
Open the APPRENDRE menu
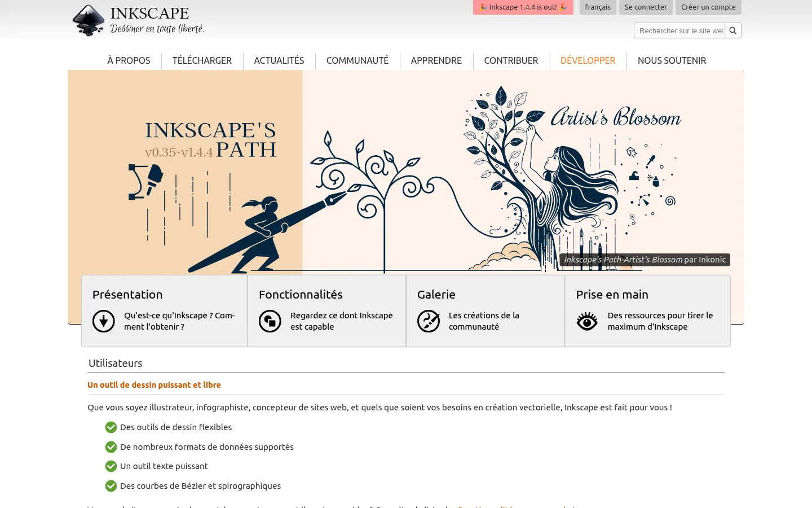[x=436, y=60]
